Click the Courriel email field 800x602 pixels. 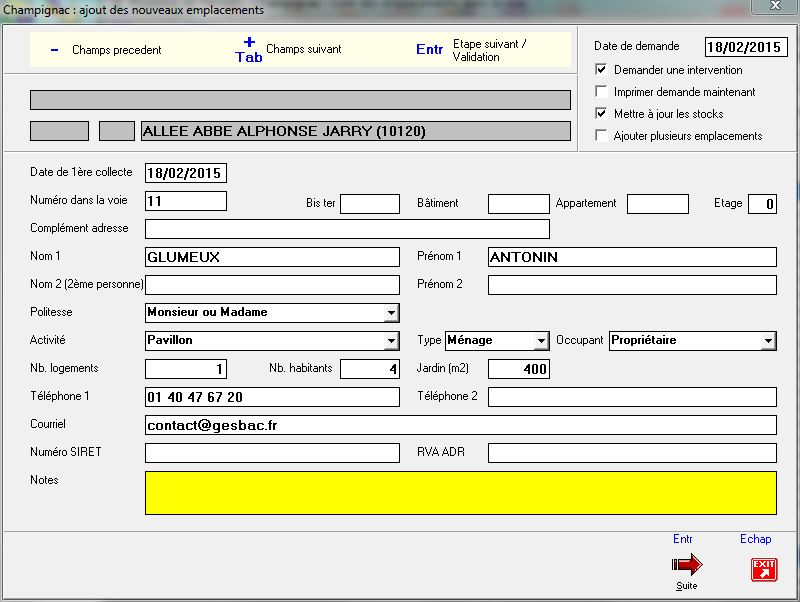460,425
